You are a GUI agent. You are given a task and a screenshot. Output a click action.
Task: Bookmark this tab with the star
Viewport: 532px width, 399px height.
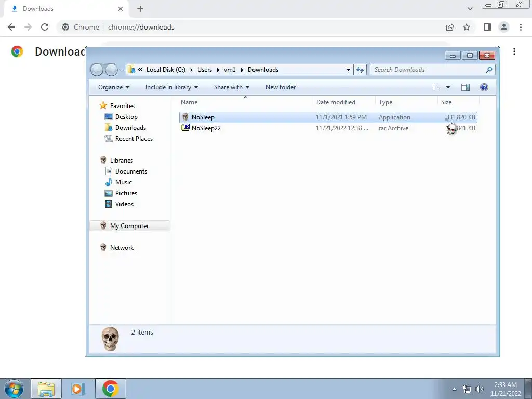(x=467, y=27)
